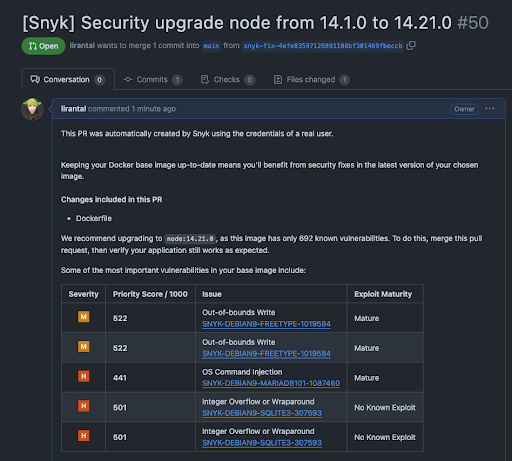Click the Commits tab commit icon
The width and height of the screenshot is (512, 461).
click(128, 80)
